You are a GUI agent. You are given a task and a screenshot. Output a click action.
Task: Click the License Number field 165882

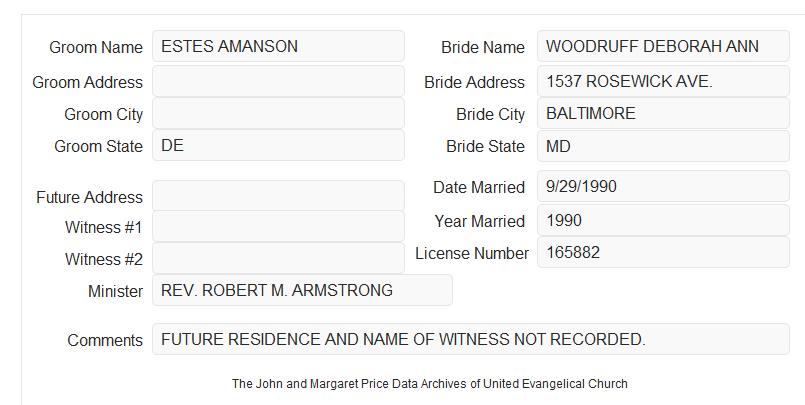coord(663,252)
